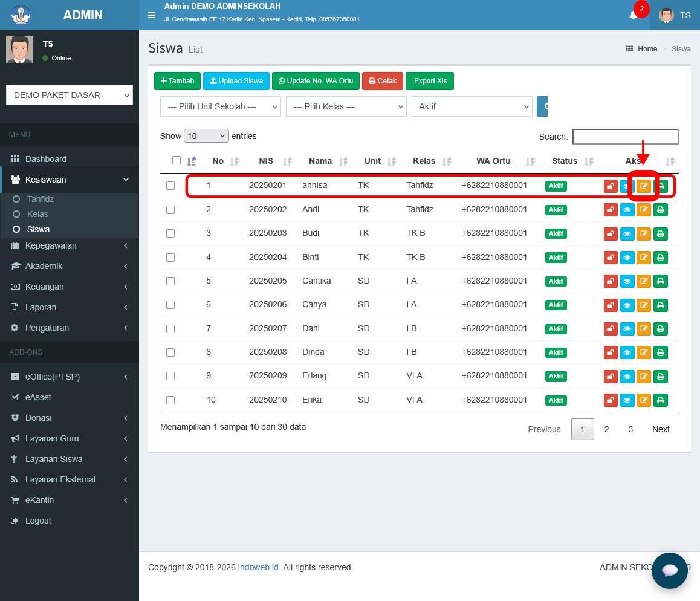Click the orange edit icon for annisa
The image size is (700, 601).
643,186
